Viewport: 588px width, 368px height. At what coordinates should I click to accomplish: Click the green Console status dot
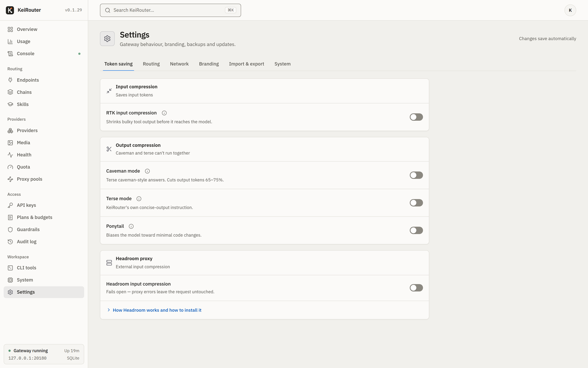point(79,54)
